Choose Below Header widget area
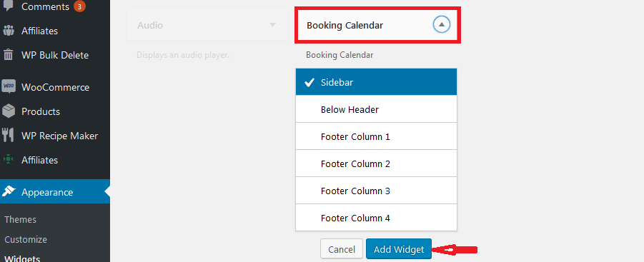This screenshot has height=262, width=644. (x=376, y=109)
